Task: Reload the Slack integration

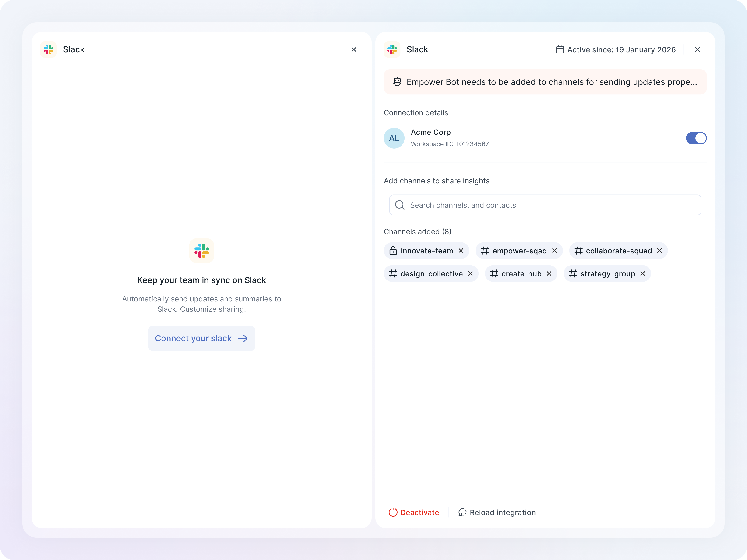Action: [x=497, y=512]
